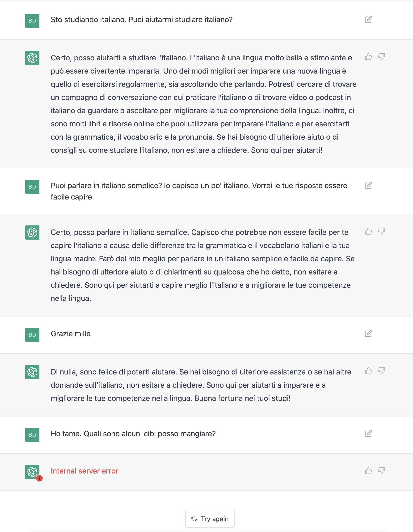
Task: Thumbs up the first assistant response
Action: point(368,57)
